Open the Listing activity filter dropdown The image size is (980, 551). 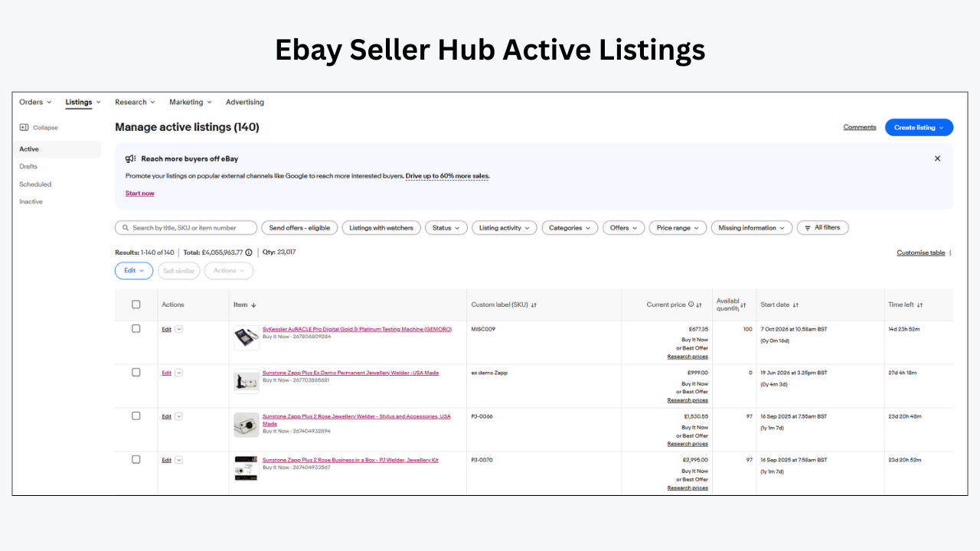click(x=505, y=228)
